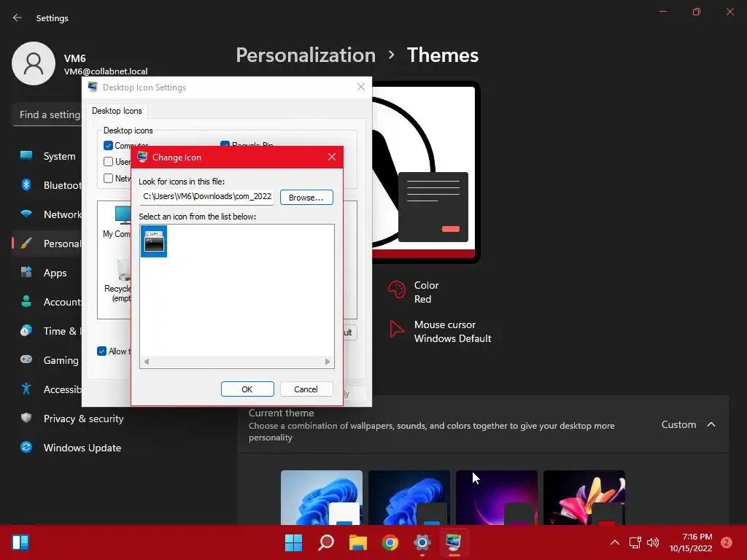Show hidden tray icons chevron
Screen dimensions: 747x560
(x=615, y=542)
